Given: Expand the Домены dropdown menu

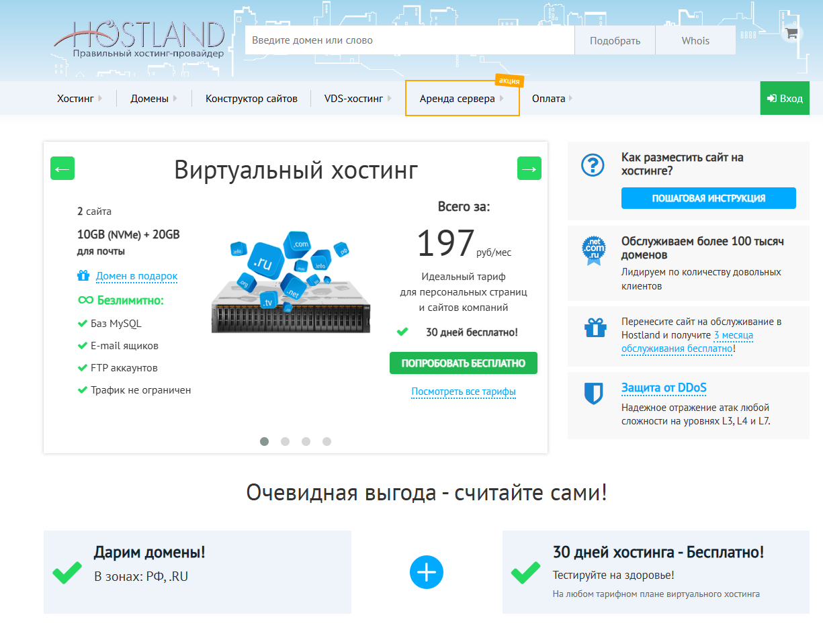Looking at the screenshot, I should 153,99.
